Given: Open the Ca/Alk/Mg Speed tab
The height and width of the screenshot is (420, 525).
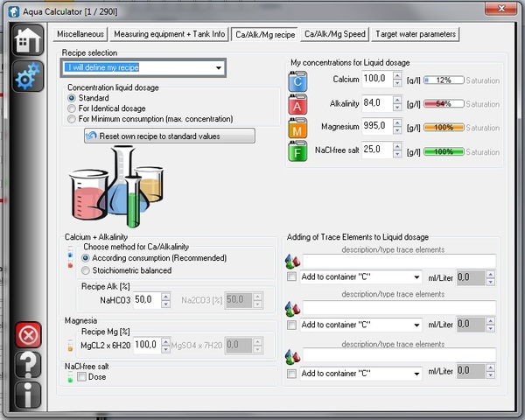Looking at the screenshot, I should 334,34.
